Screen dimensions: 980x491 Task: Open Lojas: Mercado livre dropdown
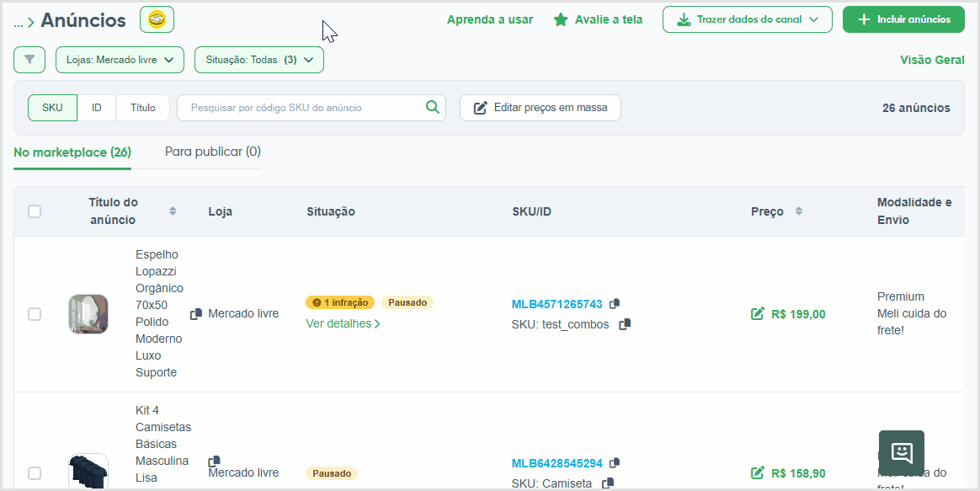pos(120,60)
